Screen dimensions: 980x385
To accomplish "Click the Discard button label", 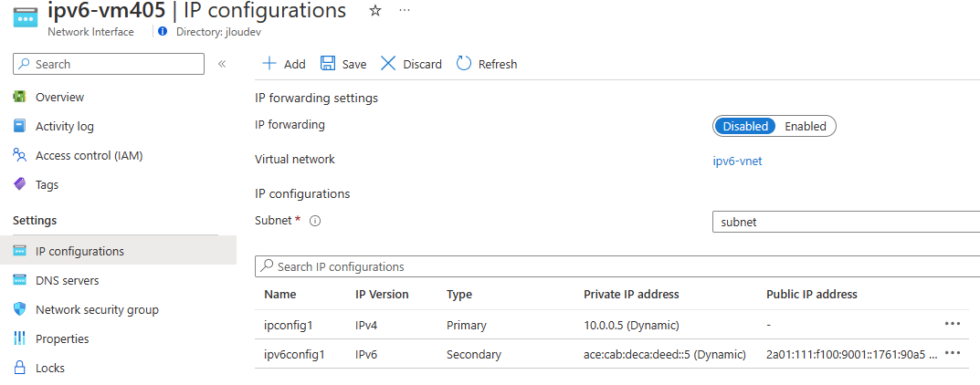I will (x=422, y=64).
